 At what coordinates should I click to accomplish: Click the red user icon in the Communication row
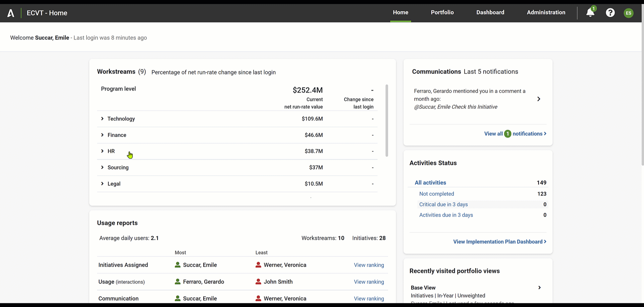coord(258,298)
